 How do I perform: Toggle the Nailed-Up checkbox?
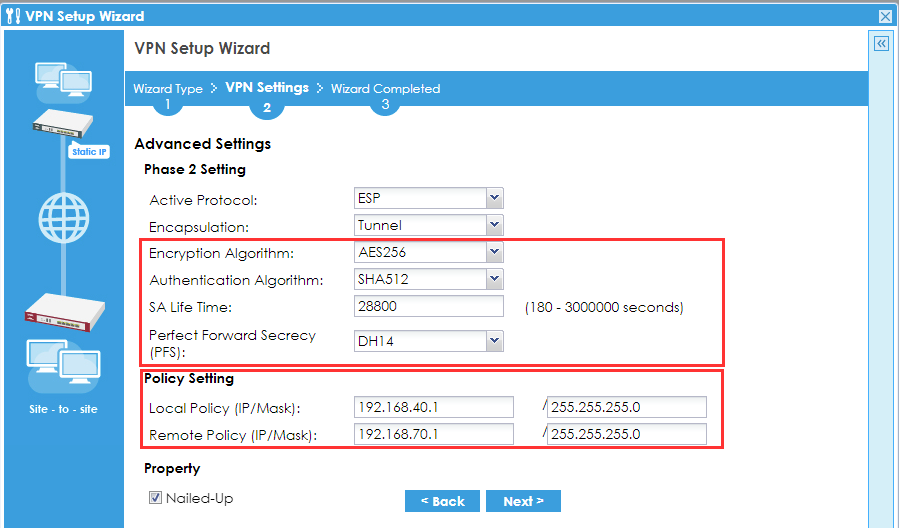coord(155,498)
